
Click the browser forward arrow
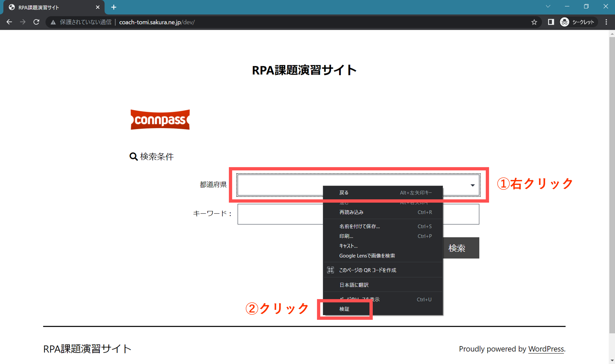23,22
